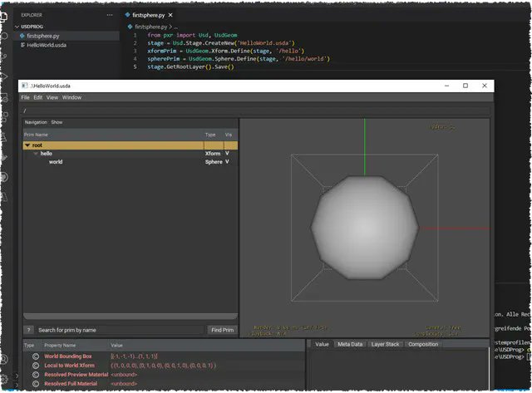Click the Sphere type cell for world
This screenshot has height=393, width=532.
click(x=214, y=162)
